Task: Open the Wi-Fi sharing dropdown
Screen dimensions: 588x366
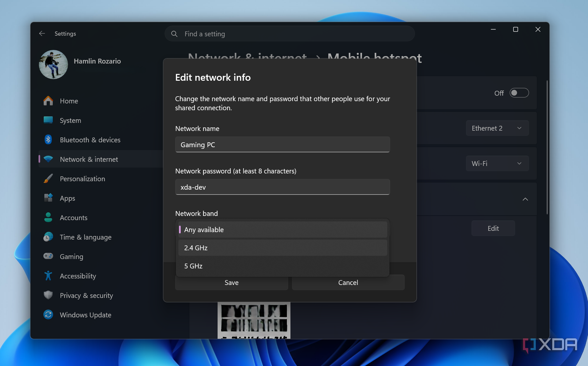Action: 497,163
